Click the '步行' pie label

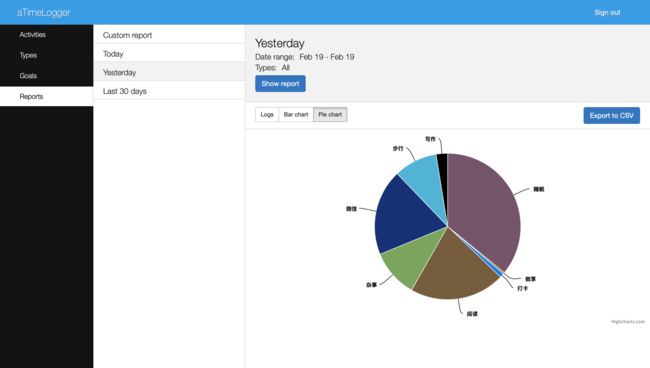398,148
